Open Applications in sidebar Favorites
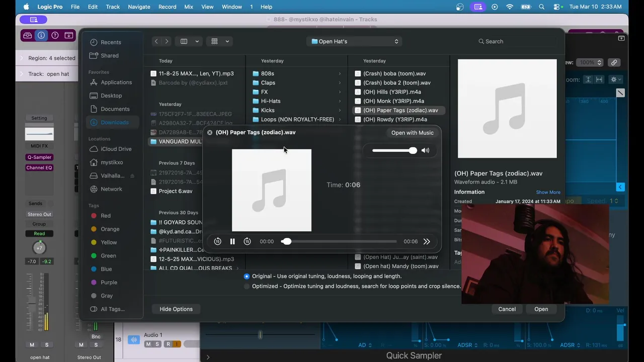The height and width of the screenshot is (362, 644). pyautogui.click(x=116, y=82)
